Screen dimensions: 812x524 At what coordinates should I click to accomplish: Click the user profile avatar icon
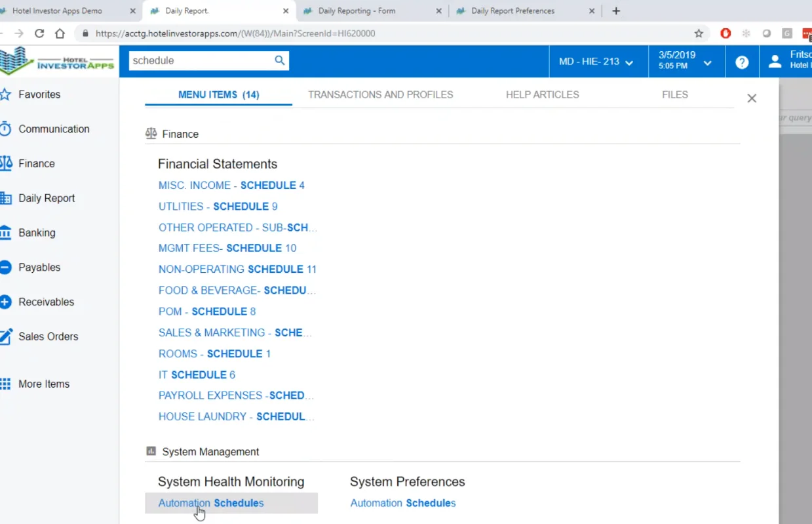[x=775, y=62]
